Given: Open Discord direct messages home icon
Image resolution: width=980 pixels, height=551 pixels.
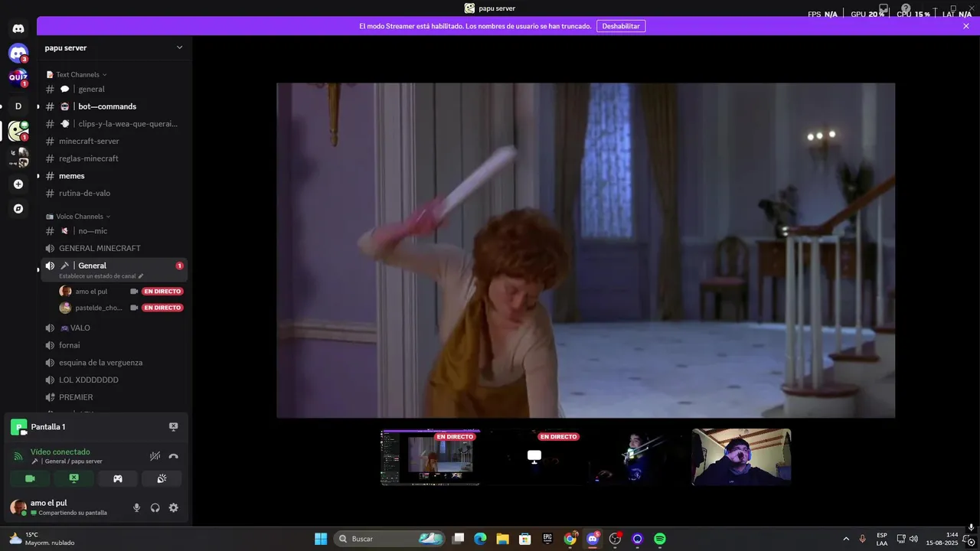Looking at the screenshot, I should coord(18,28).
